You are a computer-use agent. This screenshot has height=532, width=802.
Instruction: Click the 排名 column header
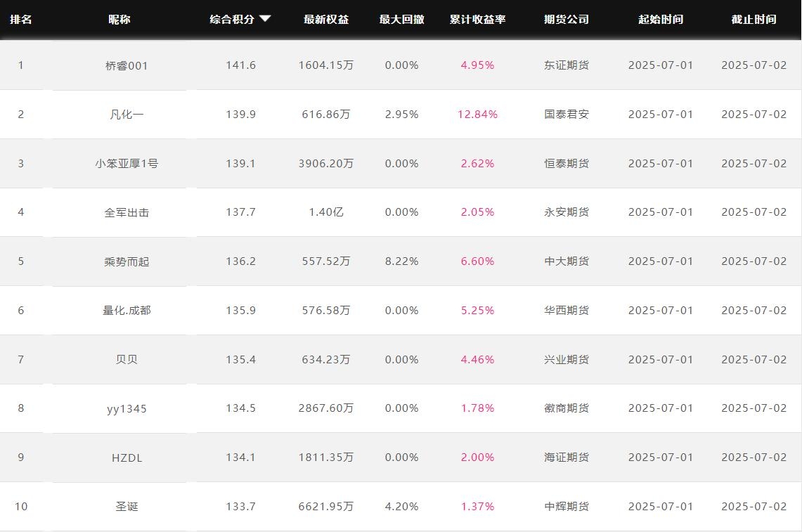click(x=21, y=20)
